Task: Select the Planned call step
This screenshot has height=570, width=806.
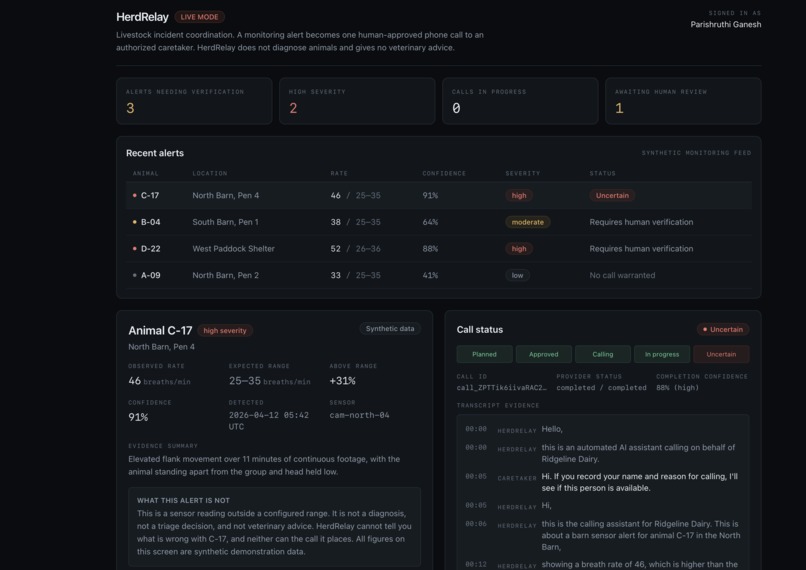Action: (x=484, y=354)
